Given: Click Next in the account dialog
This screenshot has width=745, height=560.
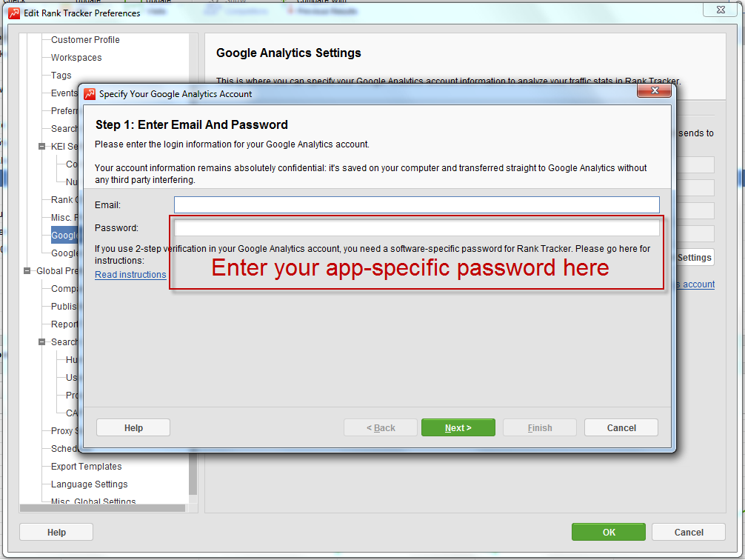Looking at the screenshot, I should [x=458, y=428].
